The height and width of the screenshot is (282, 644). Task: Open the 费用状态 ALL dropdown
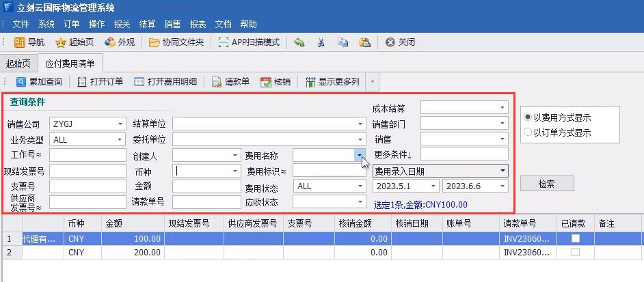point(360,186)
